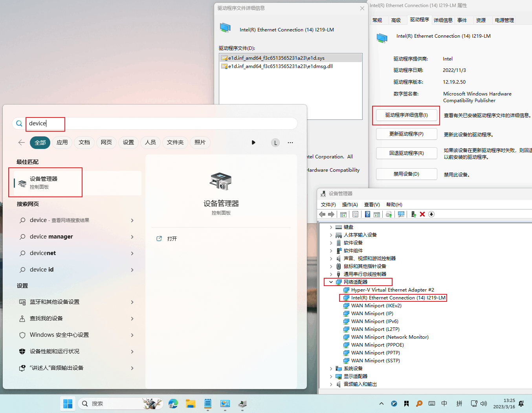Open the 操作(A) menu in Device Manager
532x413 pixels.
[x=350, y=205]
